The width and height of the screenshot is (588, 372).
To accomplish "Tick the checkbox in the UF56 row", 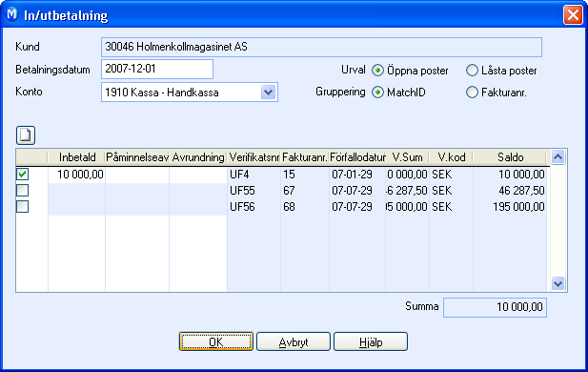I will [x=23, y=206].
